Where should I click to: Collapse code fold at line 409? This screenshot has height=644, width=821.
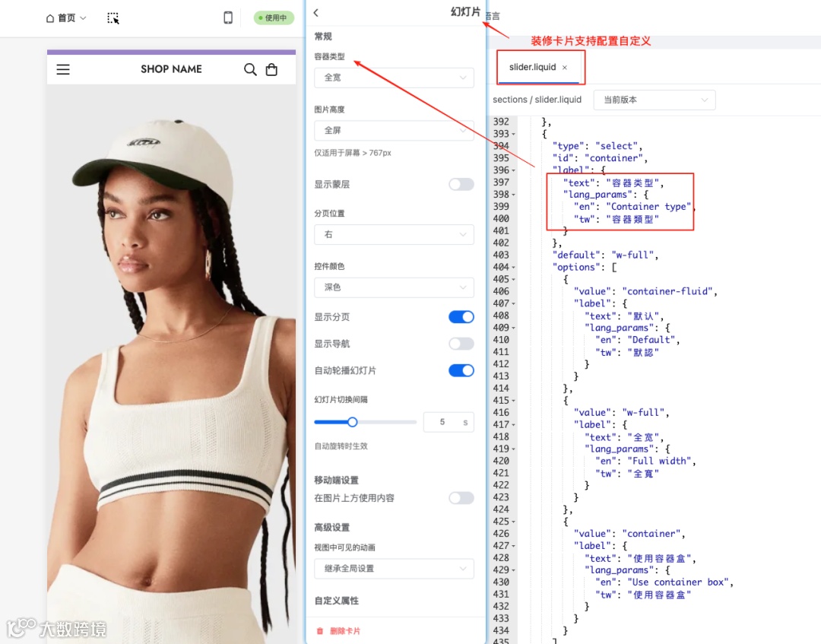point(513,328)
